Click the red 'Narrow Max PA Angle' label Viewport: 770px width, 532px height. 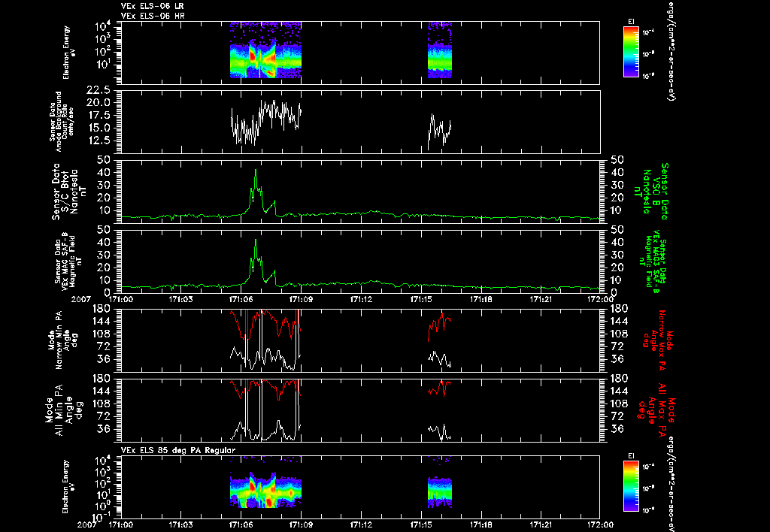point(657,340)
